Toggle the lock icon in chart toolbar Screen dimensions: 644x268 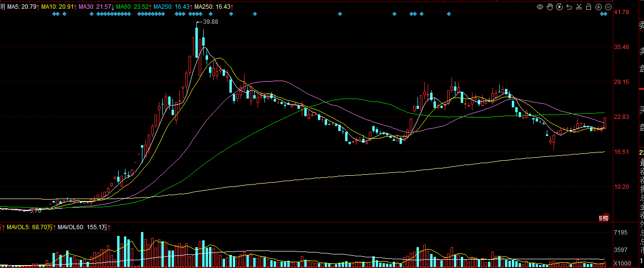(x=589, y=7)
